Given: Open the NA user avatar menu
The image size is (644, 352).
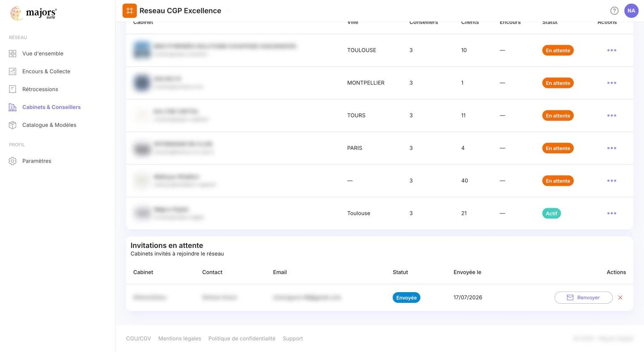Looking at the screenshot, I should click(631, 11).
